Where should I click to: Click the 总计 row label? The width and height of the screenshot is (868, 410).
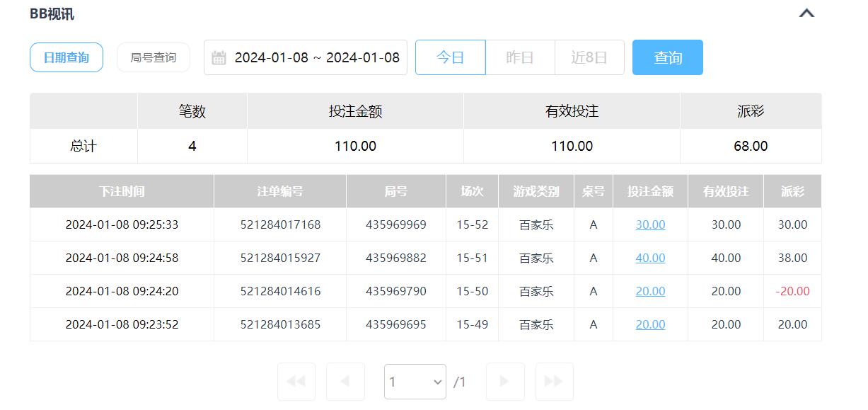pos(83,146)
